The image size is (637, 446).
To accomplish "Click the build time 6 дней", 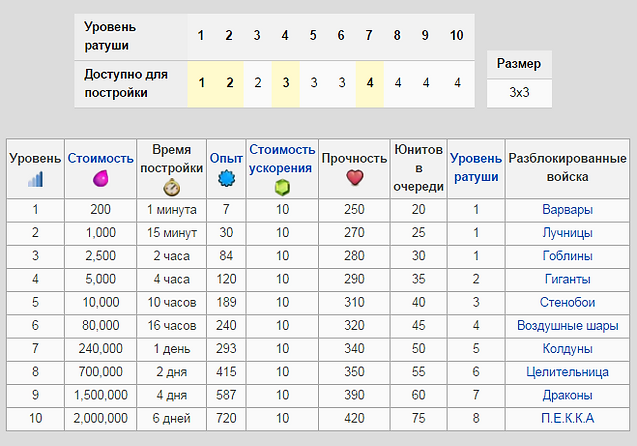I will (x=171, y=418).
